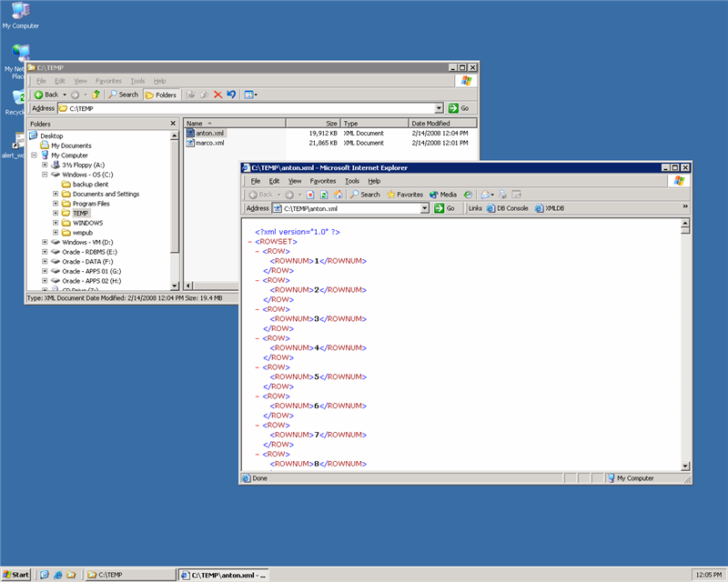Toggle the Folders pane button
728x582 pixels.
(161, 95)
